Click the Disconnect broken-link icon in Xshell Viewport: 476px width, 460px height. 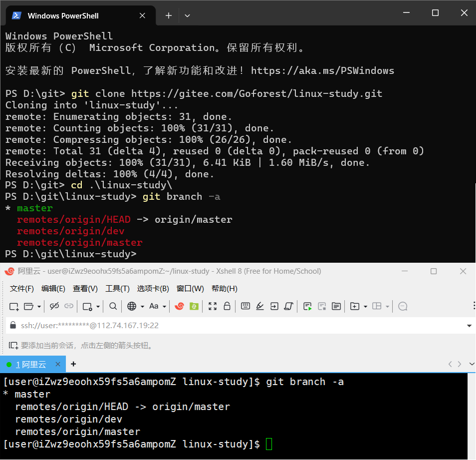click(x=54, y=306)
